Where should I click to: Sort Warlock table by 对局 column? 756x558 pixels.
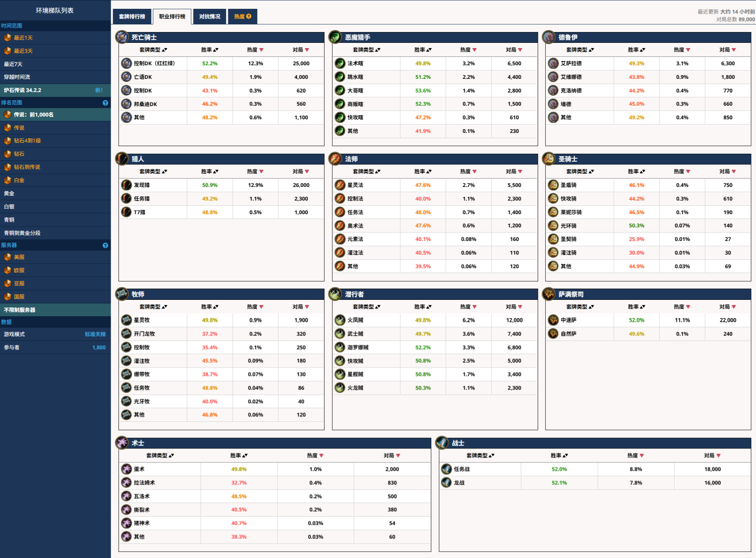pyautogui.click(x=392, y=456)
